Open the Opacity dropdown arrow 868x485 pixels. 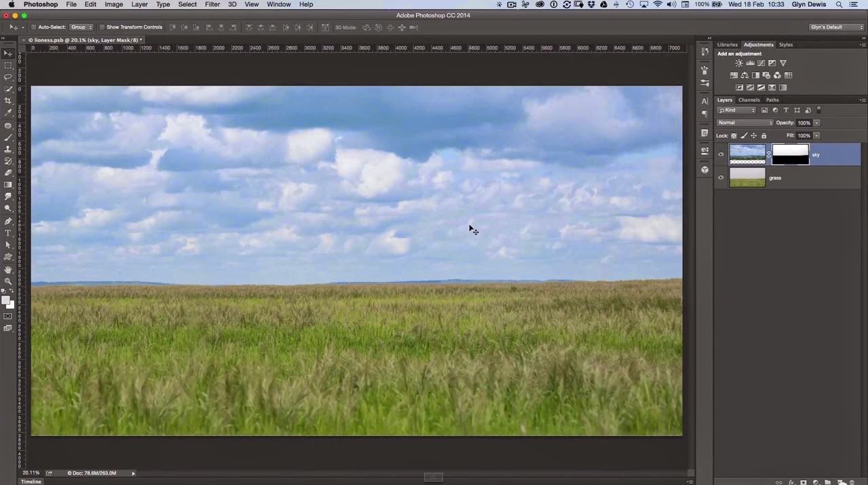pos(817,123)
